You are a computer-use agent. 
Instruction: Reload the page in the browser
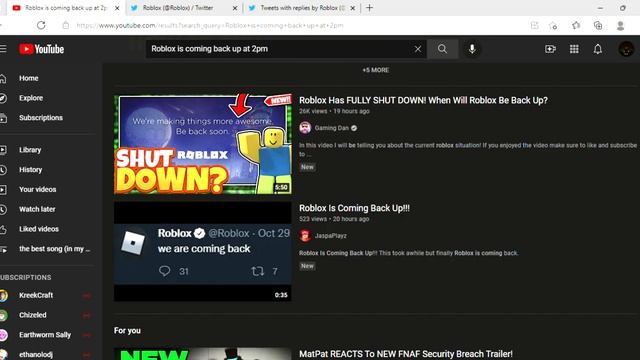(x=41, y=25)
